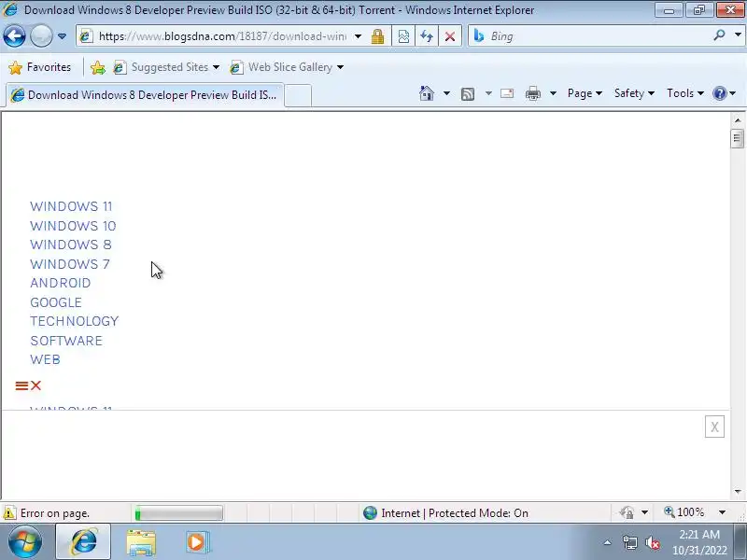Open the WINDOWS 11 link
The image size is (747, 560).
[x=71, y=206]
